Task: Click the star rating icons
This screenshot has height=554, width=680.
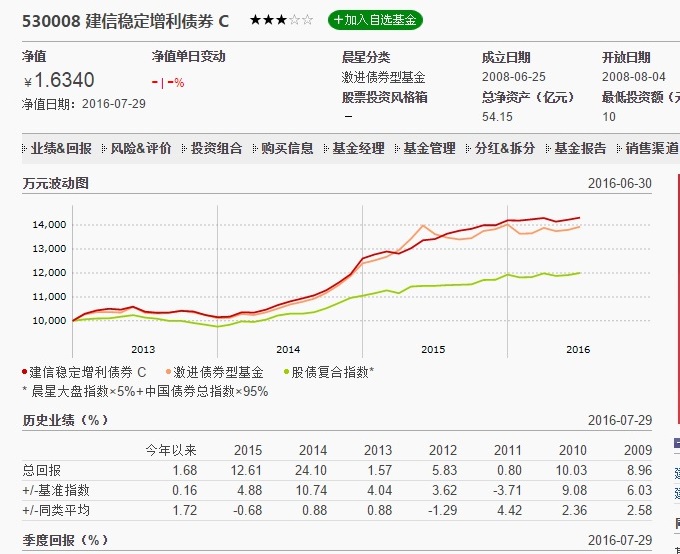Action: click(281, 20)
